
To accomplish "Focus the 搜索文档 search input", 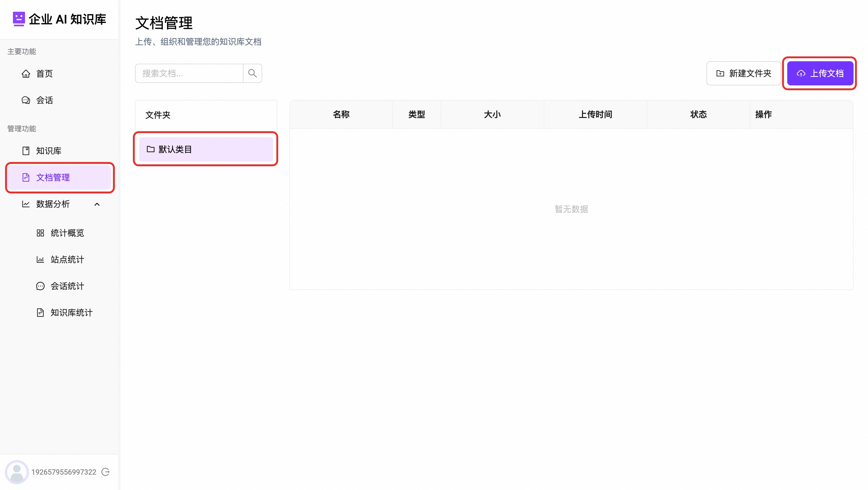I will [x=189, y=73].
